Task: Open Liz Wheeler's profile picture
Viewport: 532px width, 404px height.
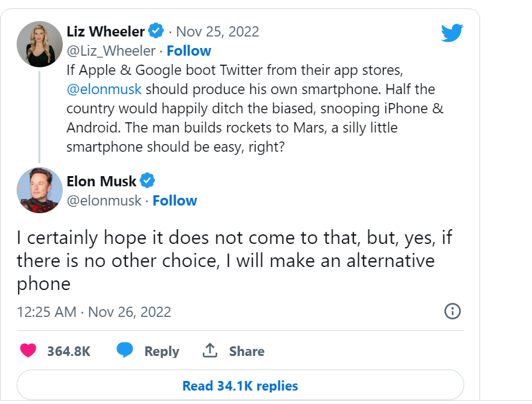Action: click(39, 44)
